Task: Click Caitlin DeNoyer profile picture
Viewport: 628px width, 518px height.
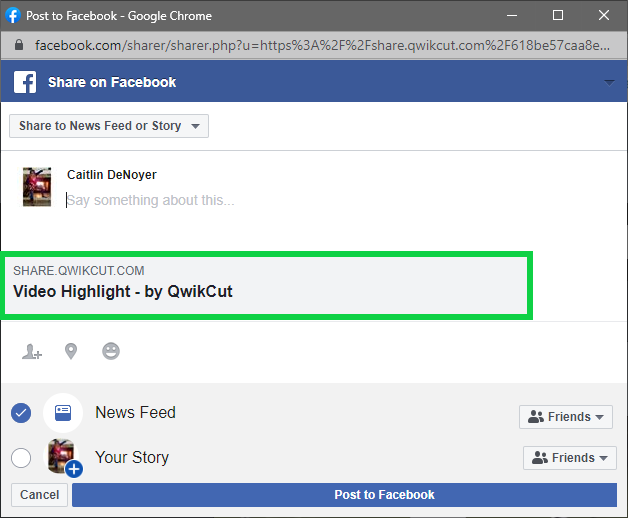Action: point(37,187)
